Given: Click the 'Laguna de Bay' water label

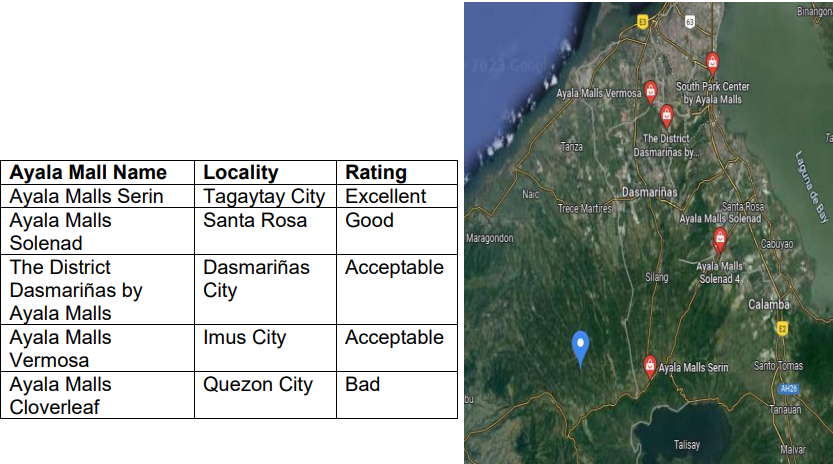Looking at the screenshot, I should click(811, 187).
